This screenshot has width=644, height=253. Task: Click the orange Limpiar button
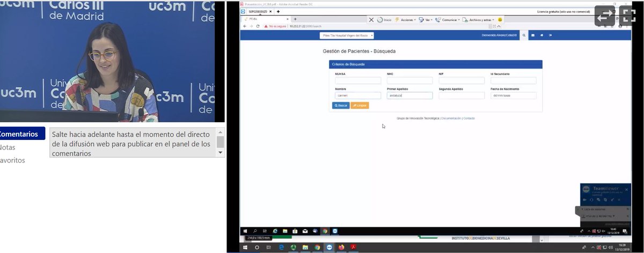point(360,106)
